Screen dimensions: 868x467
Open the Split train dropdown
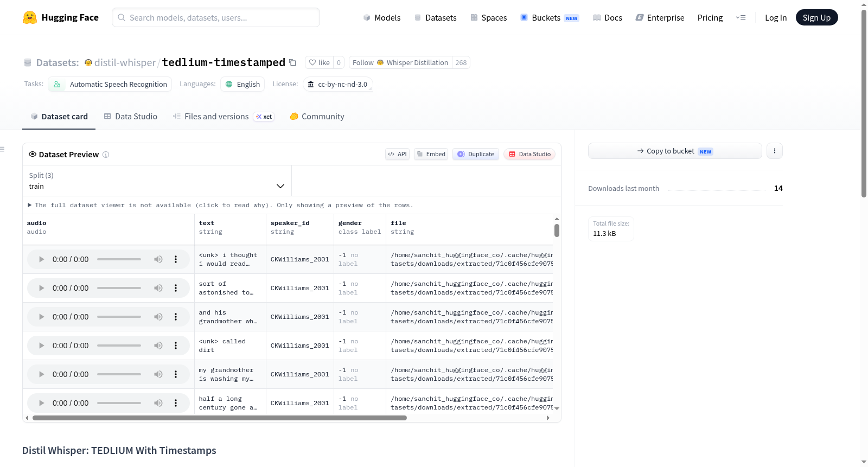pyautogui.click(x=157, y=181)
